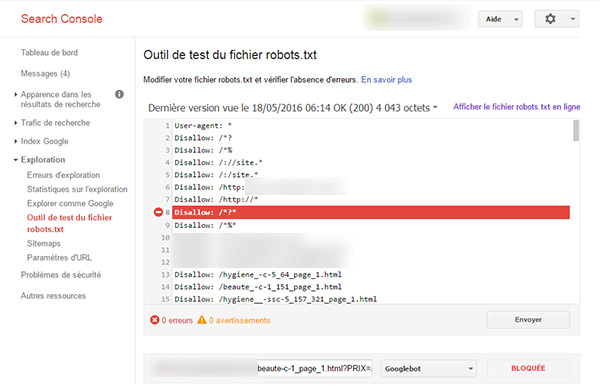
Task: Click line 13 hygiene_-c-5_64_page_1.html
Action: (x=258, y=274)
